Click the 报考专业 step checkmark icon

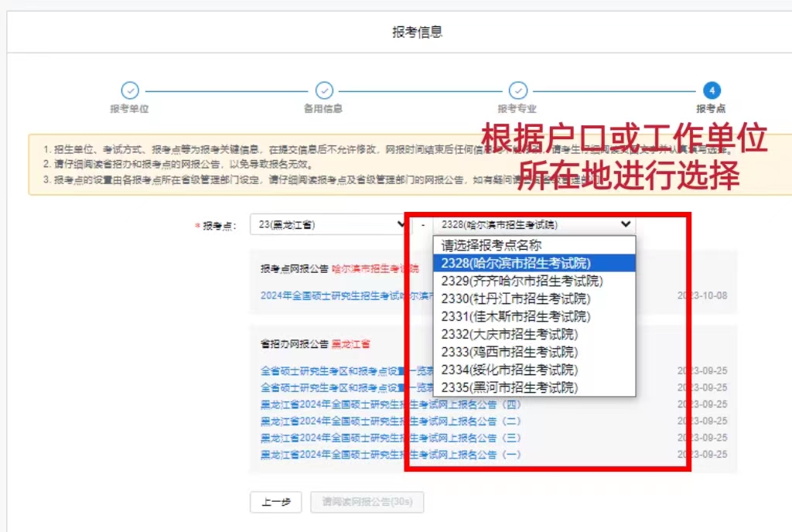coord(518,90)
